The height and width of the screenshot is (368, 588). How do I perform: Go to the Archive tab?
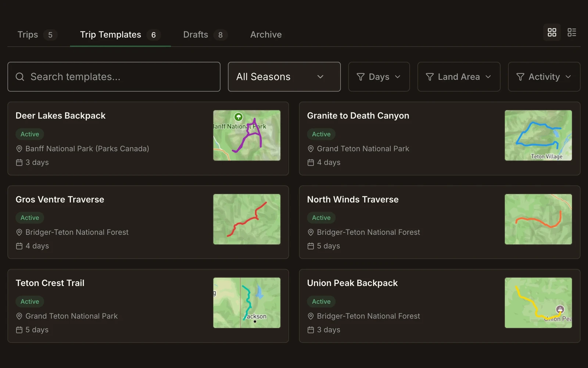[x=266, y=35]
